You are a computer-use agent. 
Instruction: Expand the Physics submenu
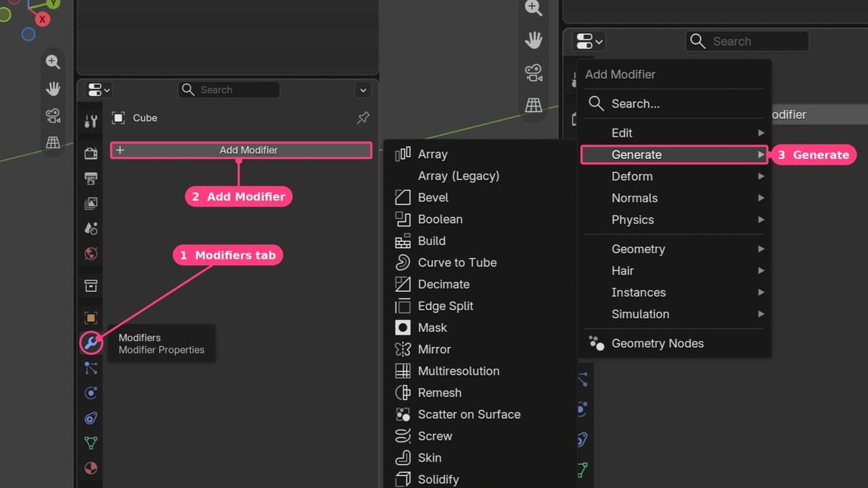click(x=674, y=220)
